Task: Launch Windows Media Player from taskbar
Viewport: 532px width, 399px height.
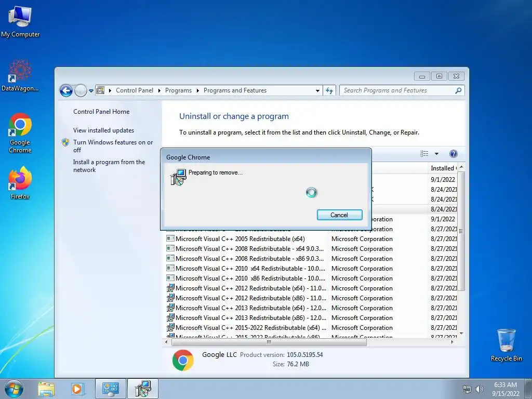Action: click(77, 389)
